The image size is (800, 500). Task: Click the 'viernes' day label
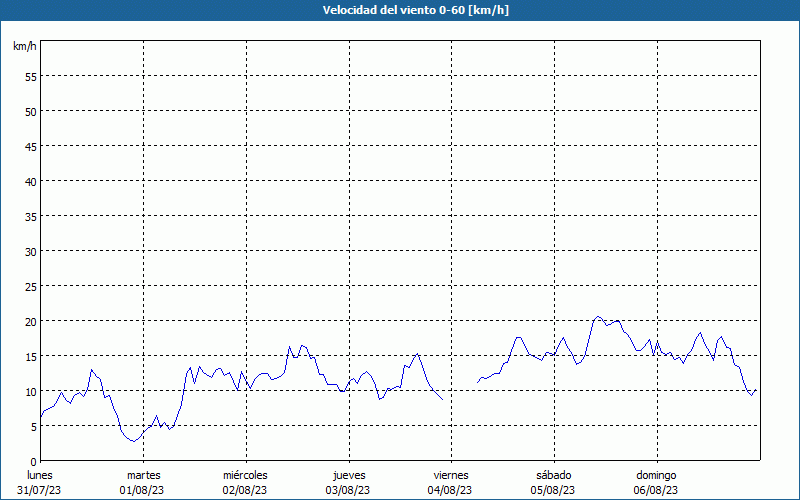[x=451, y=476]
